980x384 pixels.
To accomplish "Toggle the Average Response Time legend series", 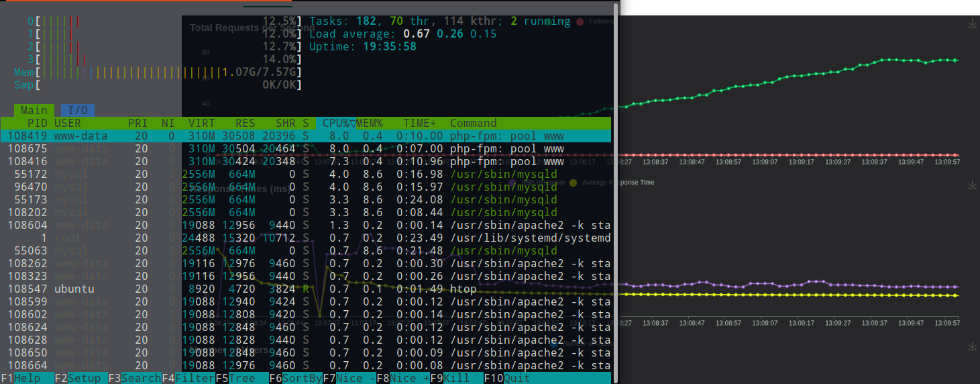I will coord(611,183).
